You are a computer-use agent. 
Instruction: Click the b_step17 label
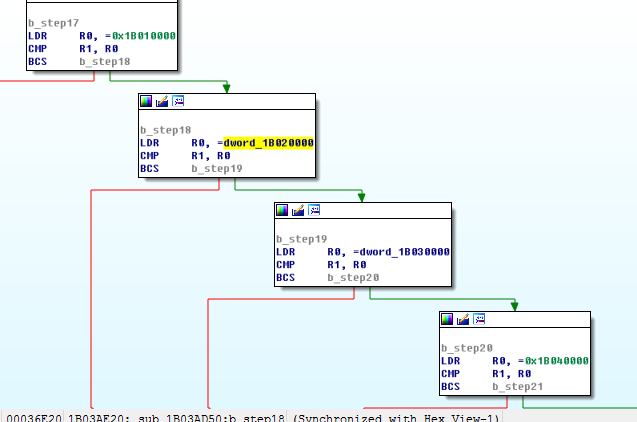coord(54,23)
